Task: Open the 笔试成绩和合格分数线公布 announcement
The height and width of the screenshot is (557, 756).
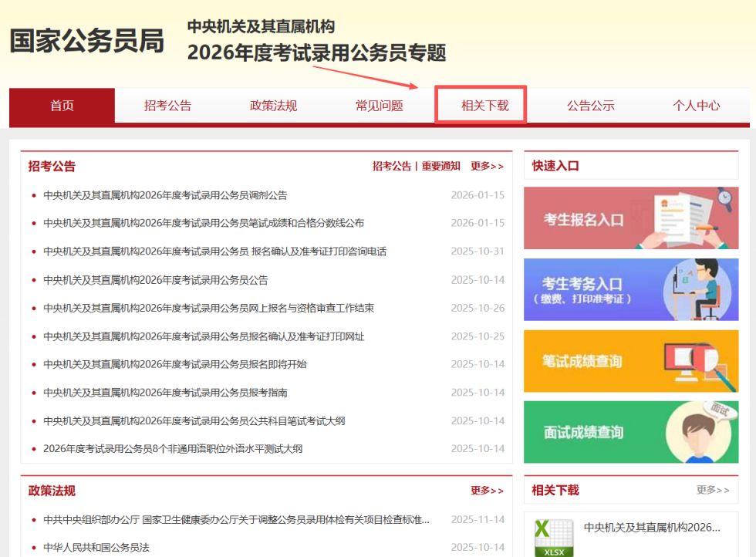Action: [x=204, y=223]
